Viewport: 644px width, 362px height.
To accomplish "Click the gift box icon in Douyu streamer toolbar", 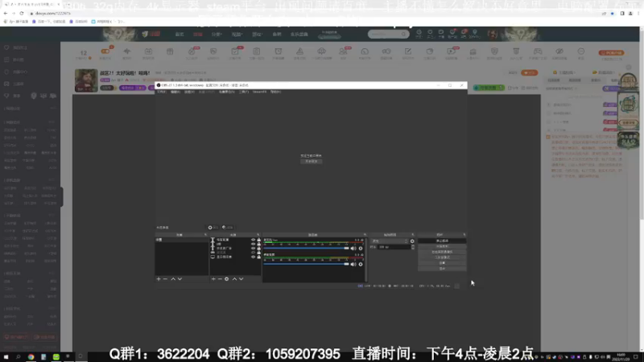I will point(170,51).
